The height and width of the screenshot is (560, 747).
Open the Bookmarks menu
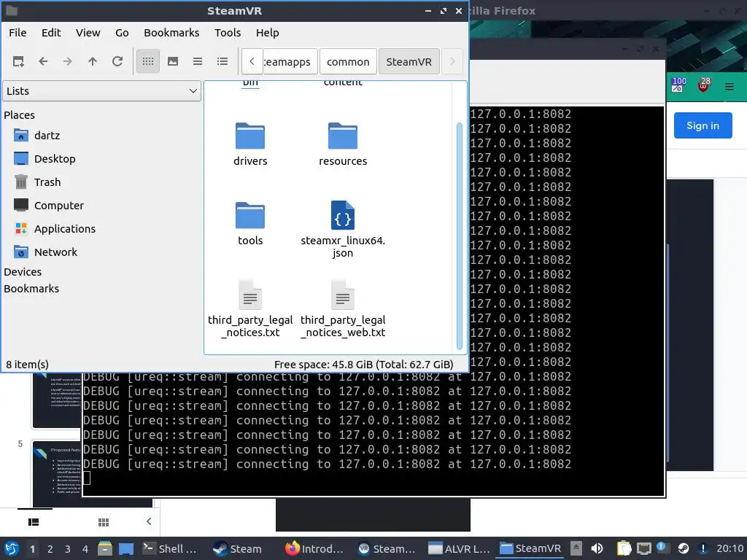(171, 33)
